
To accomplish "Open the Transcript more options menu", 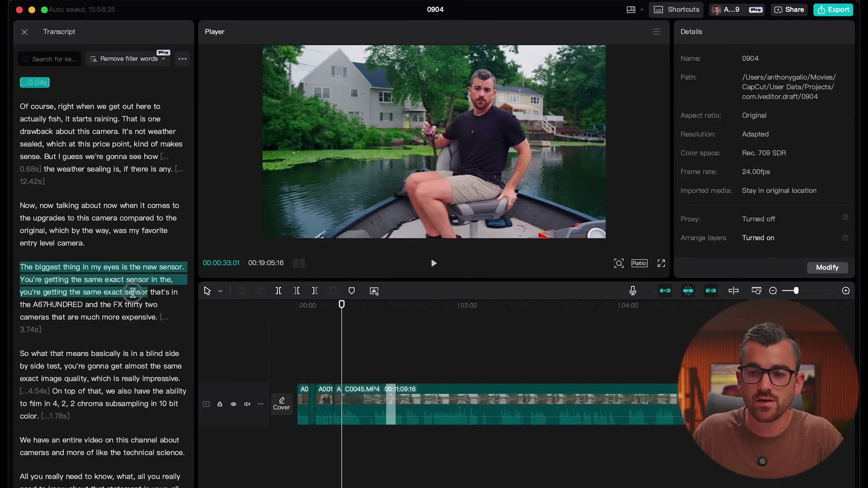I will [x=183, y=59].
